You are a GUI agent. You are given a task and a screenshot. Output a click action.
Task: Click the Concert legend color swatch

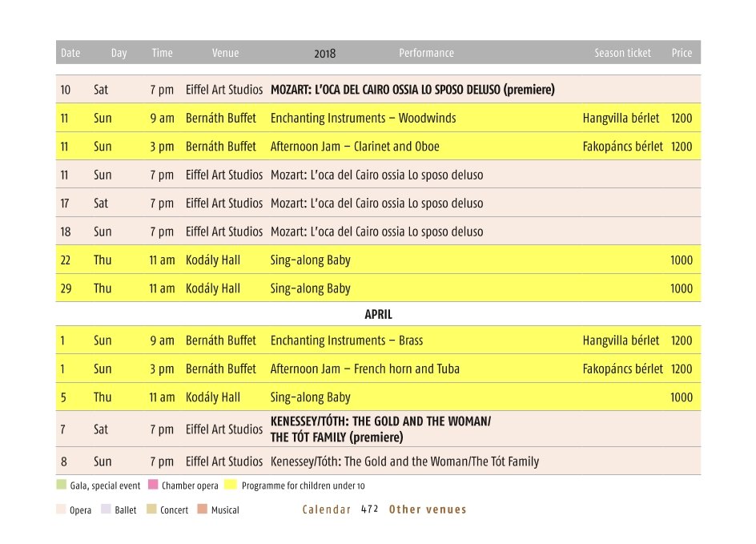coord(151,509)
